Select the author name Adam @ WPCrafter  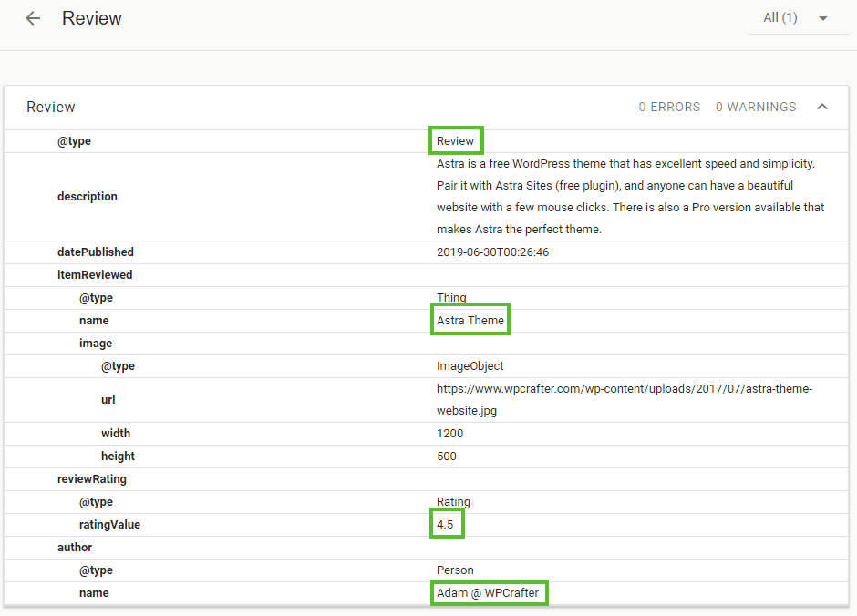tap(488, 593)
